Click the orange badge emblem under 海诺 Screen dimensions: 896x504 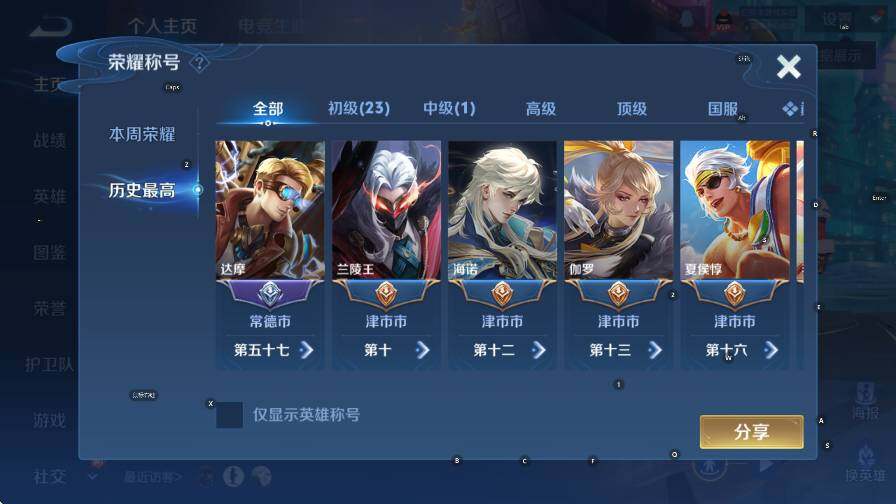(502, 294)
